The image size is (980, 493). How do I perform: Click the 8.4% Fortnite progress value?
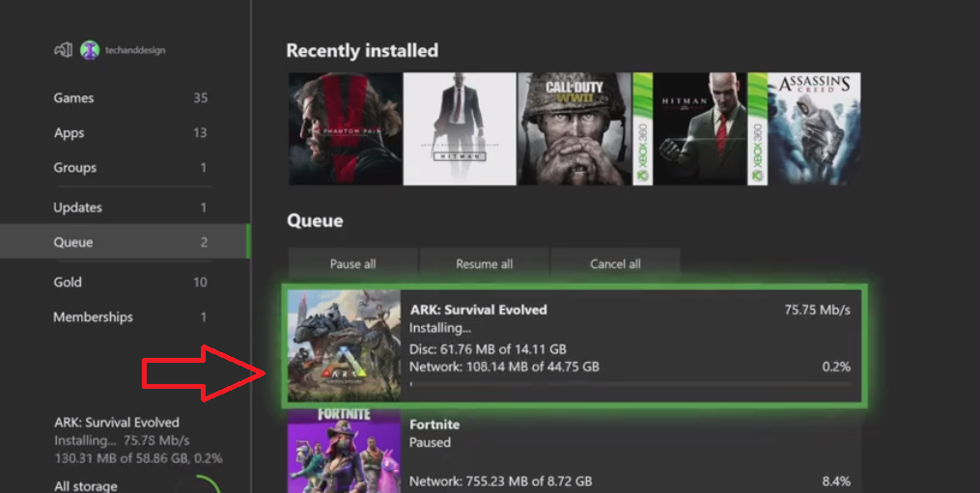coord(836,481)
